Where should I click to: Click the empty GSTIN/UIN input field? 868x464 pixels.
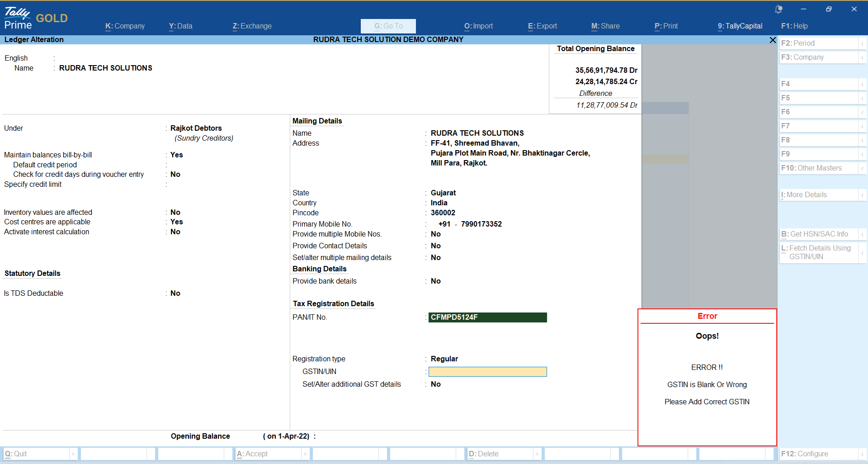pos(487,372)
